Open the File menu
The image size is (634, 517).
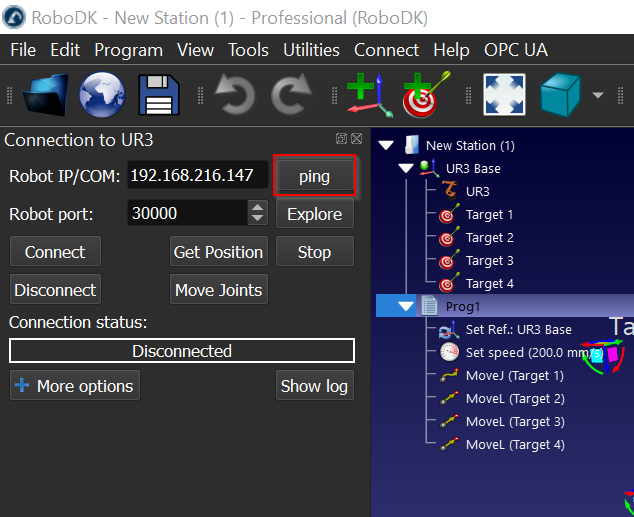pyautogui.click(x=23, y=50)
